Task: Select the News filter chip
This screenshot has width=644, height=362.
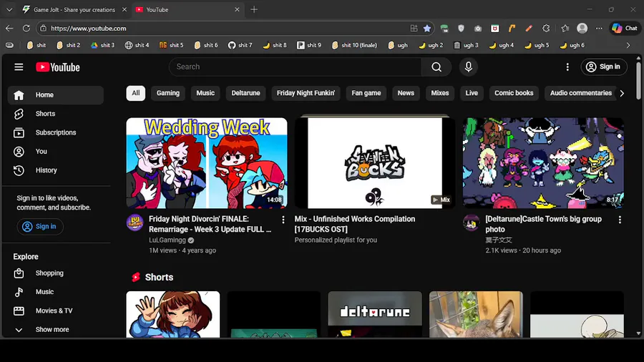Action: (x=406, y=93)
